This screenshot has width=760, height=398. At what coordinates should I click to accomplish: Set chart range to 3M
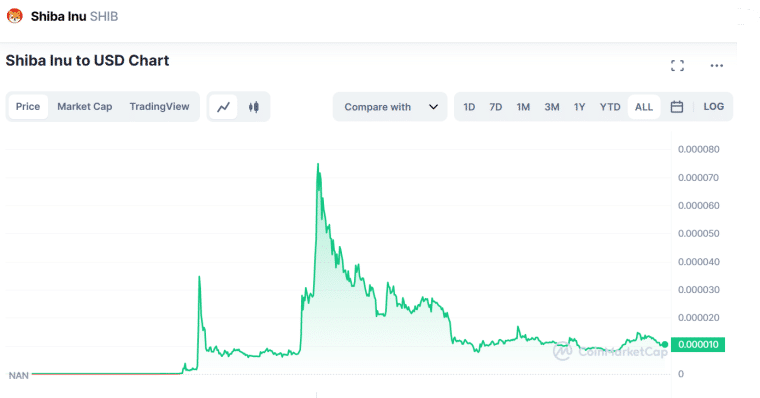tap(552, 107)
